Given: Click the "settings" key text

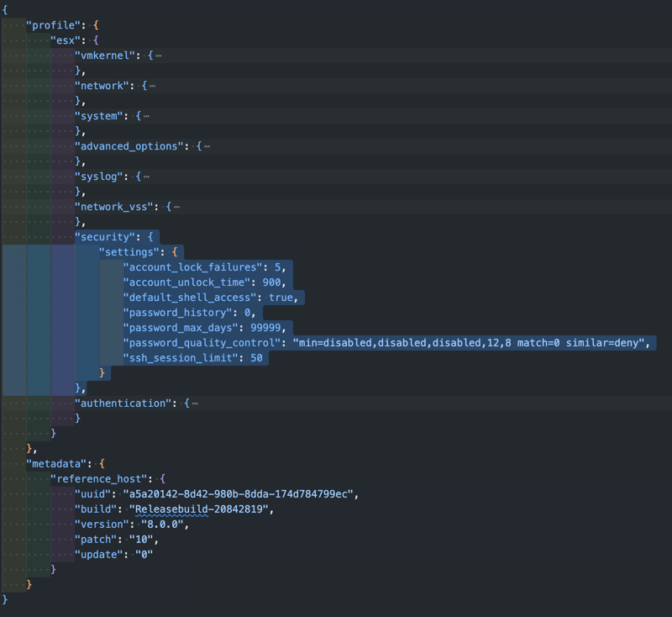Looking at the screenshot, I should pos(129,252).
